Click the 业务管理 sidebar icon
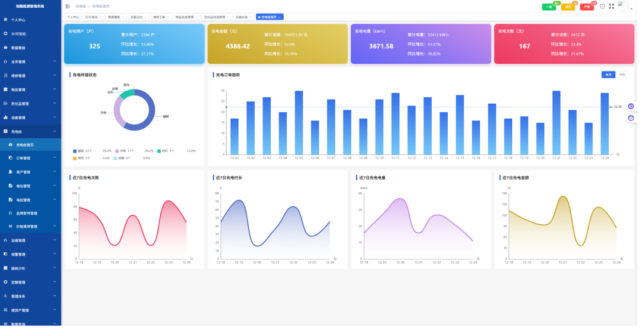 [x=5, y=61]
